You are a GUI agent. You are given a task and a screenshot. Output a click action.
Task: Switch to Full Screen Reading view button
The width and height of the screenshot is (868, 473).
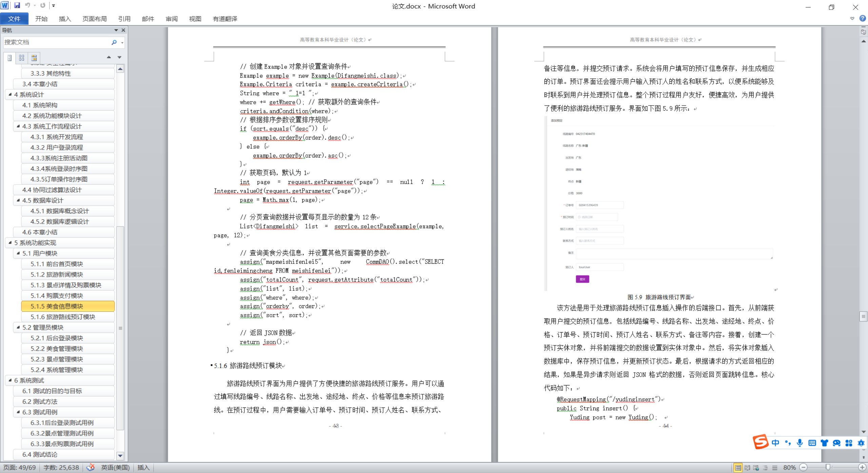click(747, 468)
